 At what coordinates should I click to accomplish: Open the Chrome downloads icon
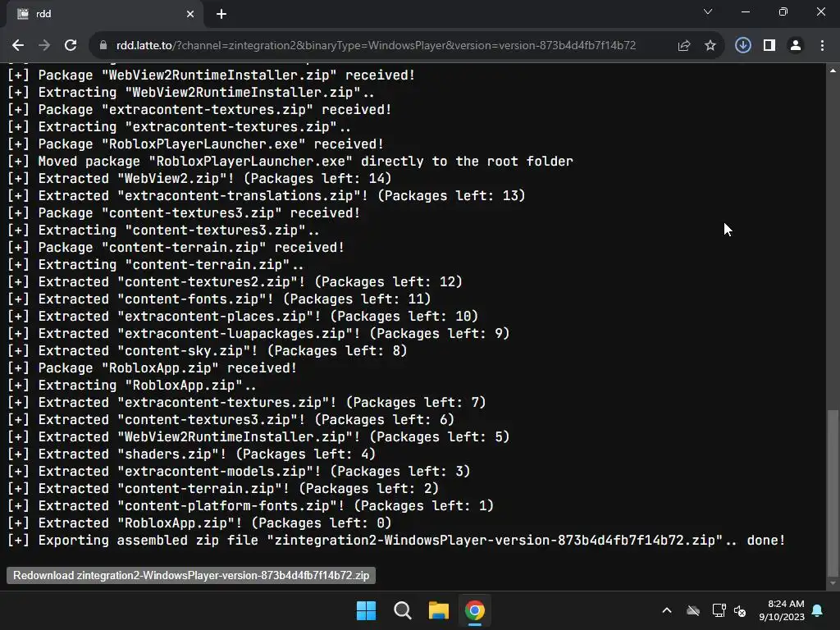743,46
